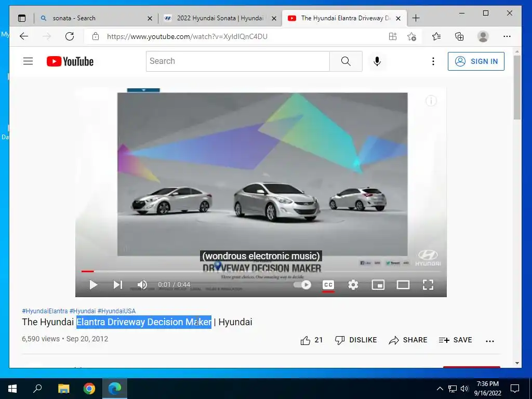This screenshot has width=532, height=399.
Task: Play the video
Action: pyautogui.click(x=94, y=285)
